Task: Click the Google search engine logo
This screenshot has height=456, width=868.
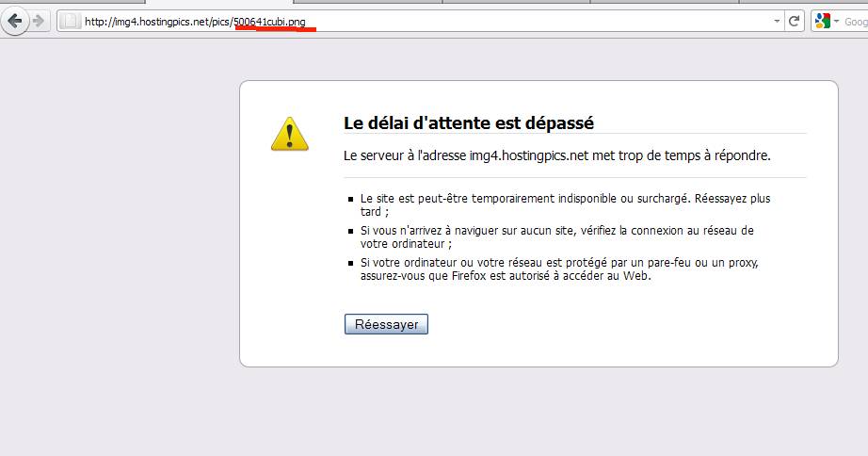Action: [x=821, y=21]
